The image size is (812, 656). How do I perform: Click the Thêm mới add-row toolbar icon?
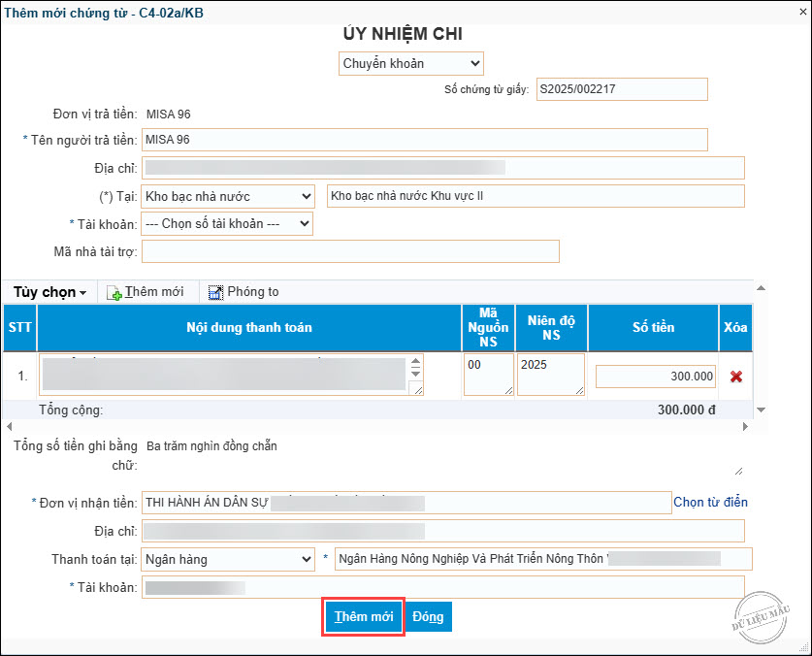114,292
